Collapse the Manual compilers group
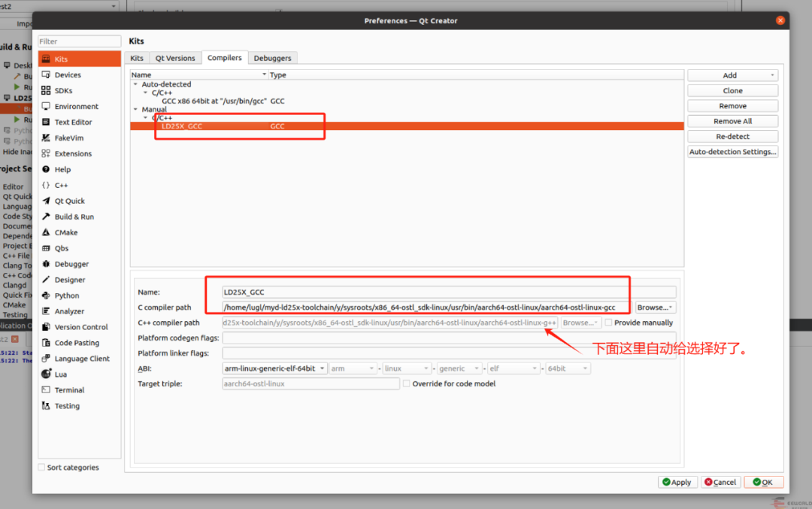 click(x=135, y=109)
